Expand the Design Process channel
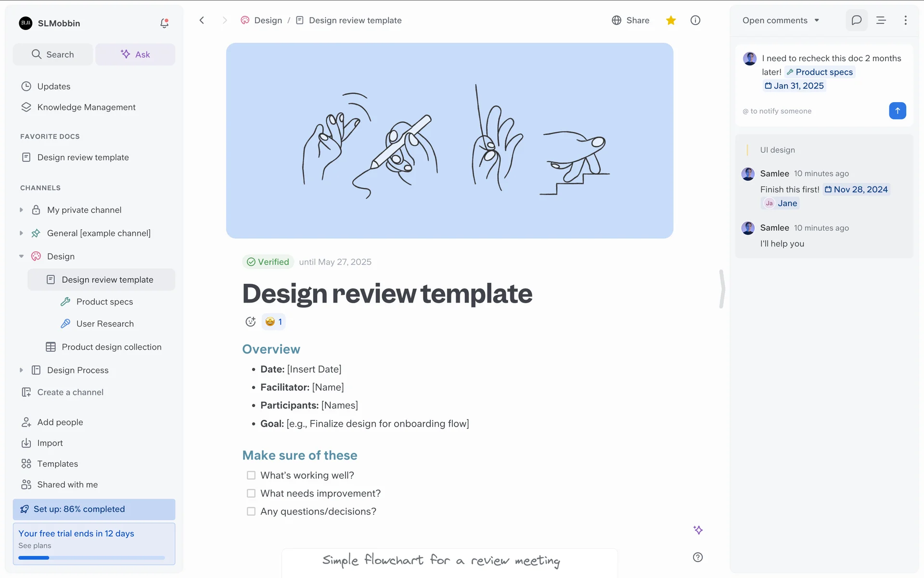 tap(21, 370)
